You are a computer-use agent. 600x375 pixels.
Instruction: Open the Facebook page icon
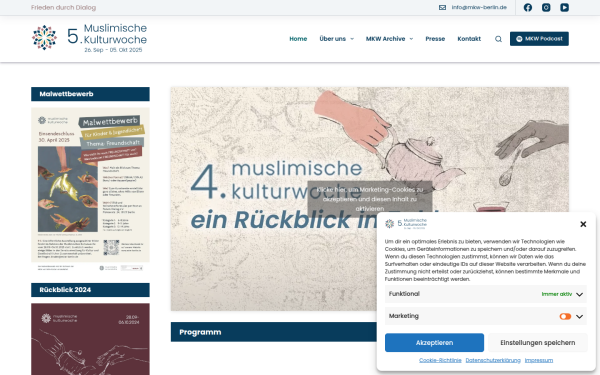(x=528, y=7)
